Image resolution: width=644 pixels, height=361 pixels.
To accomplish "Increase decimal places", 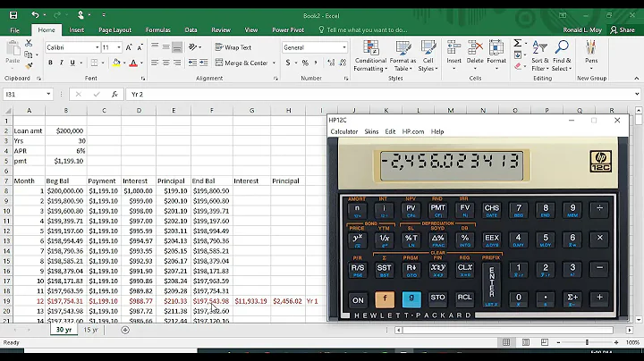I will tap(331, 63).
